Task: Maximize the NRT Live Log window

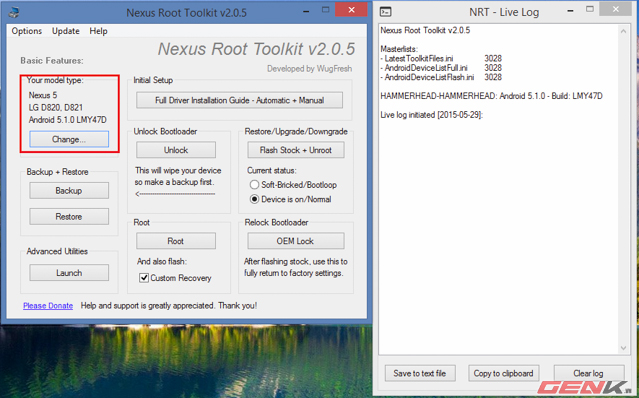Action: pos(590,9)
